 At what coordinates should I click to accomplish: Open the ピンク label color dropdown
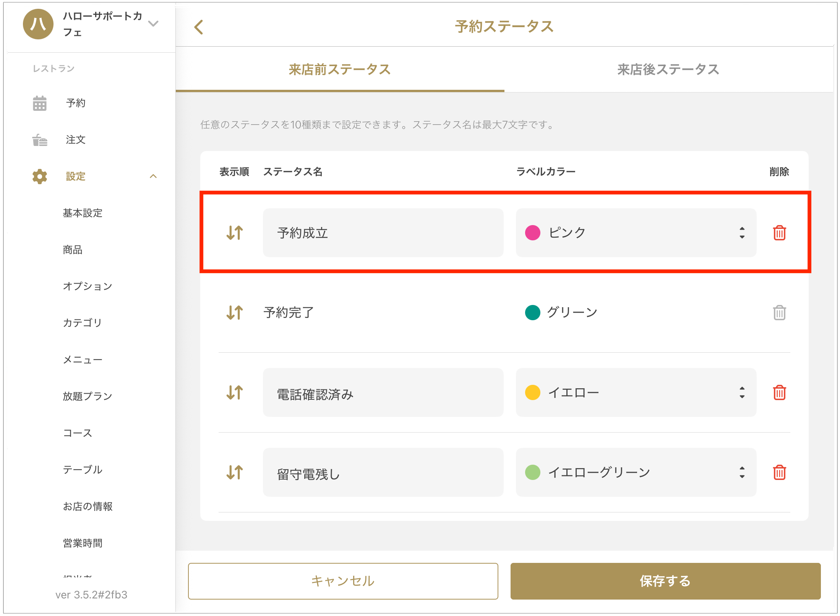point(636,233)
